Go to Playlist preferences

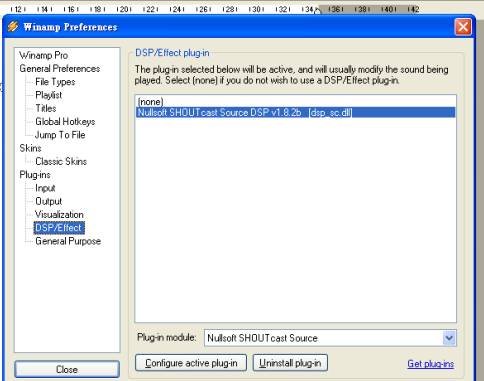(x=49, y=95)
